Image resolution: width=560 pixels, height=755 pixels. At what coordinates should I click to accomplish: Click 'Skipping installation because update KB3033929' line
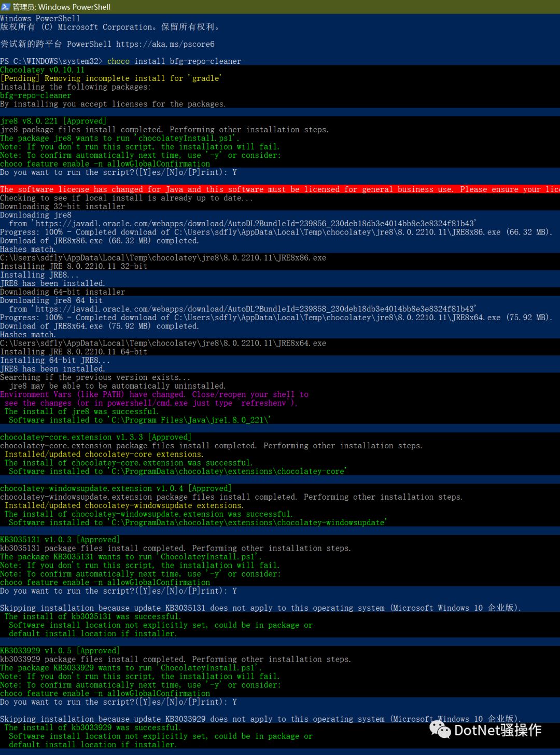pyautogui.click(x=260, y=719)
